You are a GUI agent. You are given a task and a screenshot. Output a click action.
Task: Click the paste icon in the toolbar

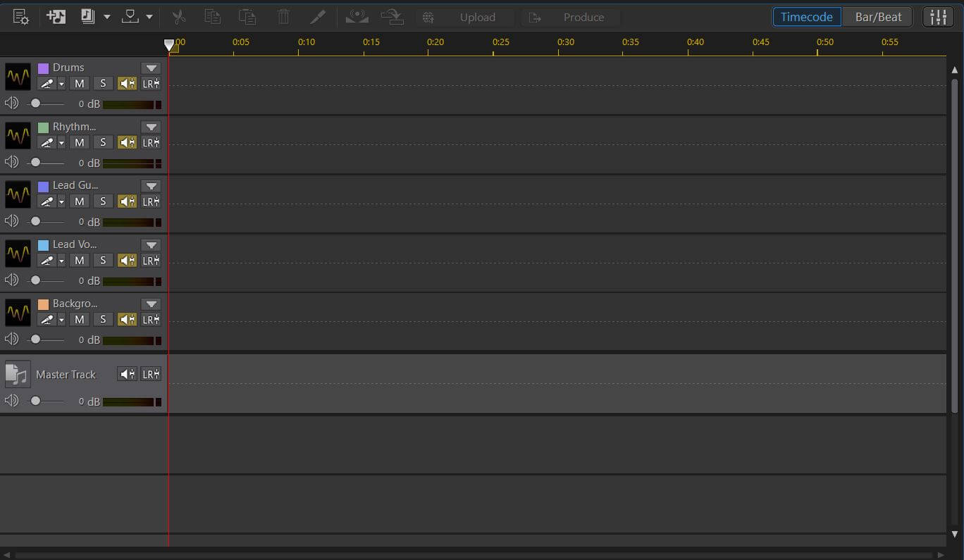[247, 16]
